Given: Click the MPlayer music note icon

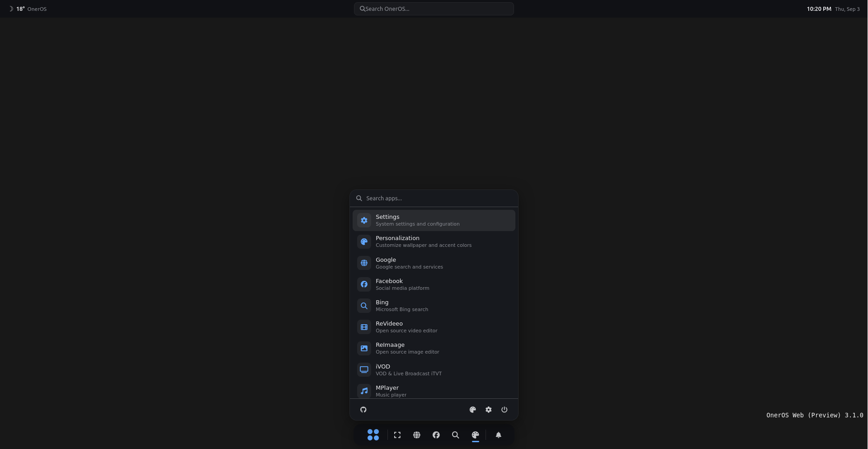Looking at the screenshot, I should coord(364,391).
